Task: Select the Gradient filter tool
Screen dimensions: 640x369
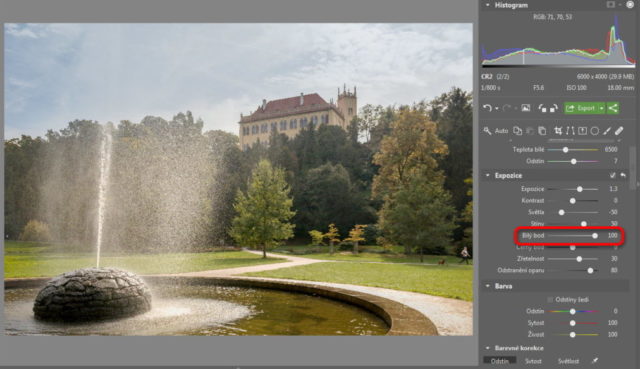Action: pyautogui.click(x=582, y=131)
